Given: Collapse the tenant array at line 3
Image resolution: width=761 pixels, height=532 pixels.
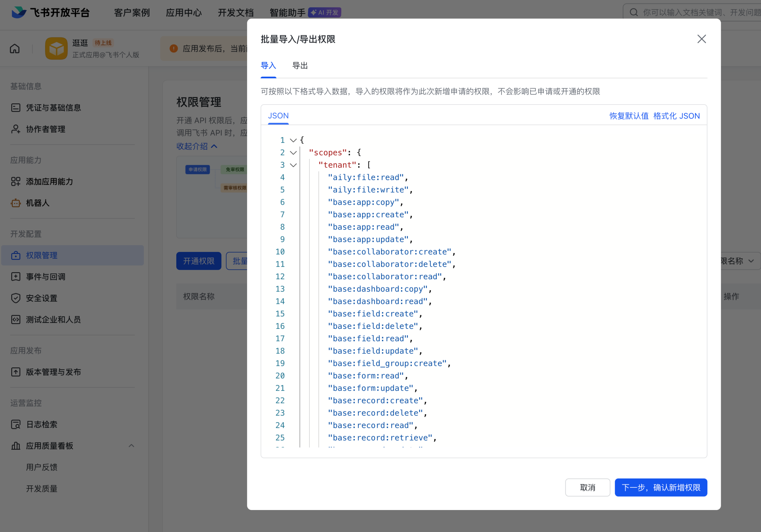Looking at the screenshot, I should [x=293, y=165].
